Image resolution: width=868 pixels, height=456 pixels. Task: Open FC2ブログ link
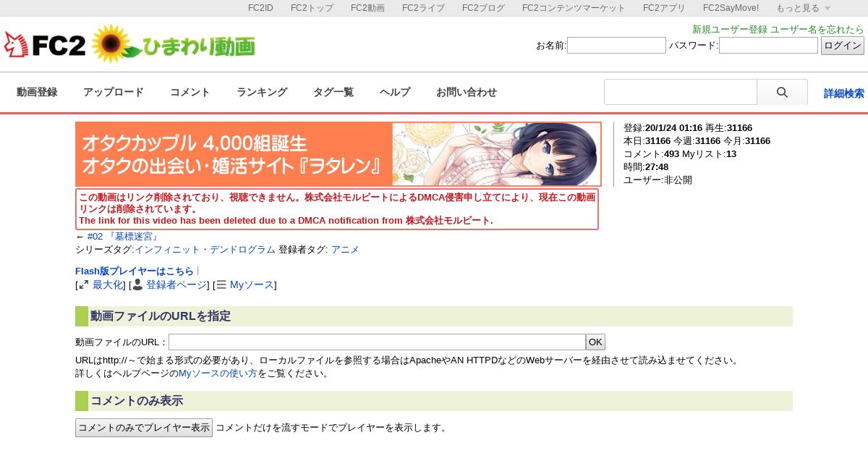point(483,8)
